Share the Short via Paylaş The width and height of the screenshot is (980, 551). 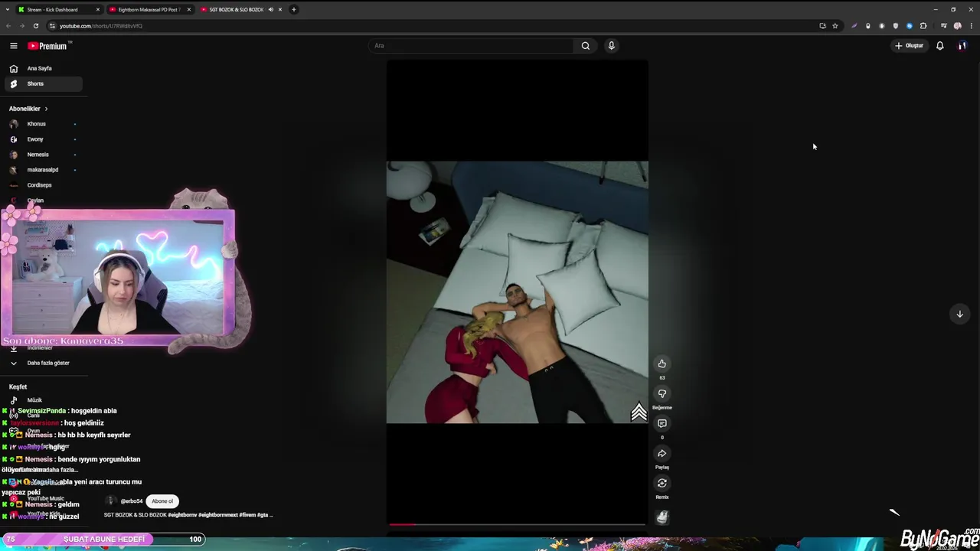662,453
